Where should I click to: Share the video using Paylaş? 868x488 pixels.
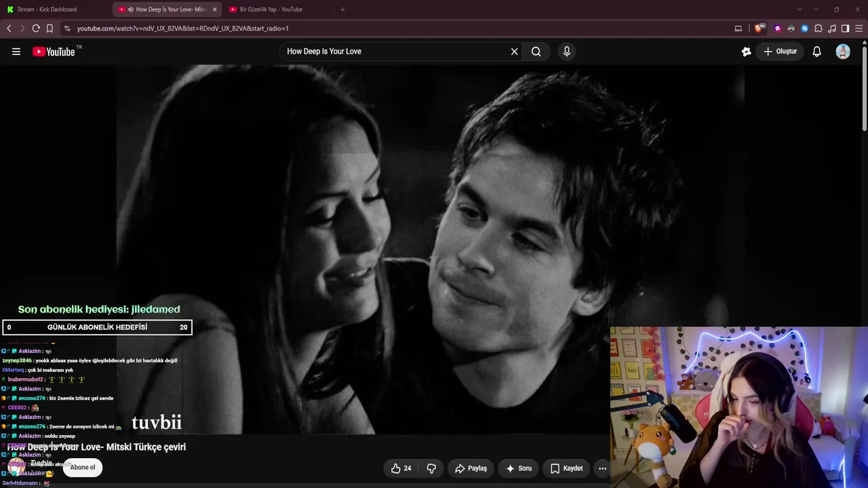(x=471, y=468)
